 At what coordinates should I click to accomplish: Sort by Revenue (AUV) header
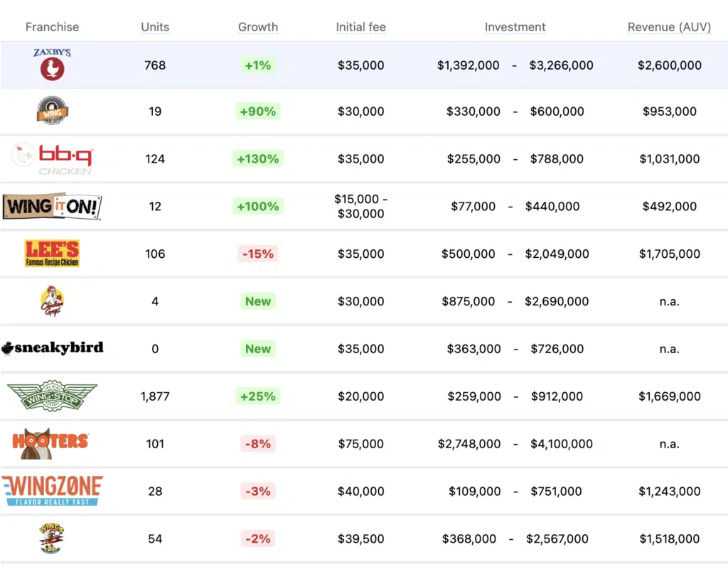[669, 27]
